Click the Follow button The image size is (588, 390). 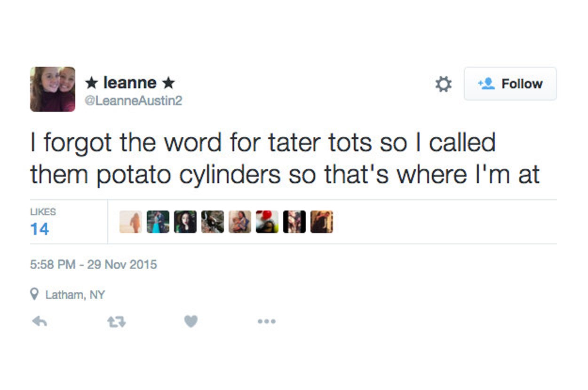510,84
